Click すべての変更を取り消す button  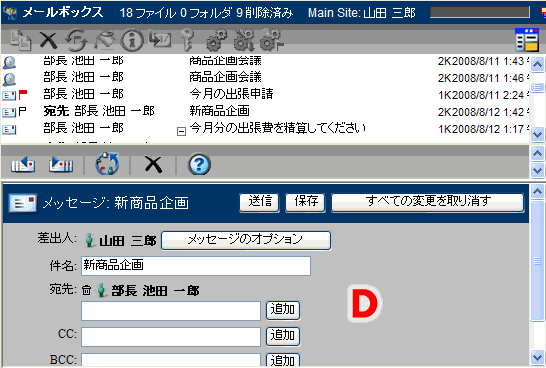[428, 202]
